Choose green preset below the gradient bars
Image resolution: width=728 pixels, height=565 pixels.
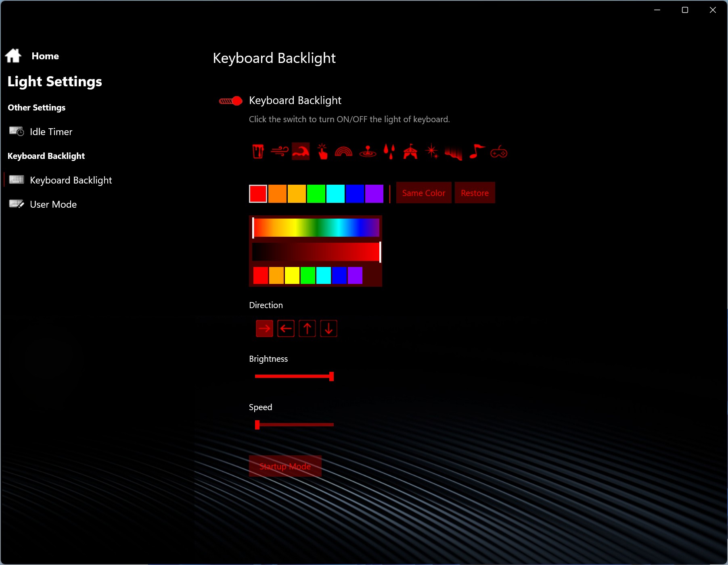point(308,275)
